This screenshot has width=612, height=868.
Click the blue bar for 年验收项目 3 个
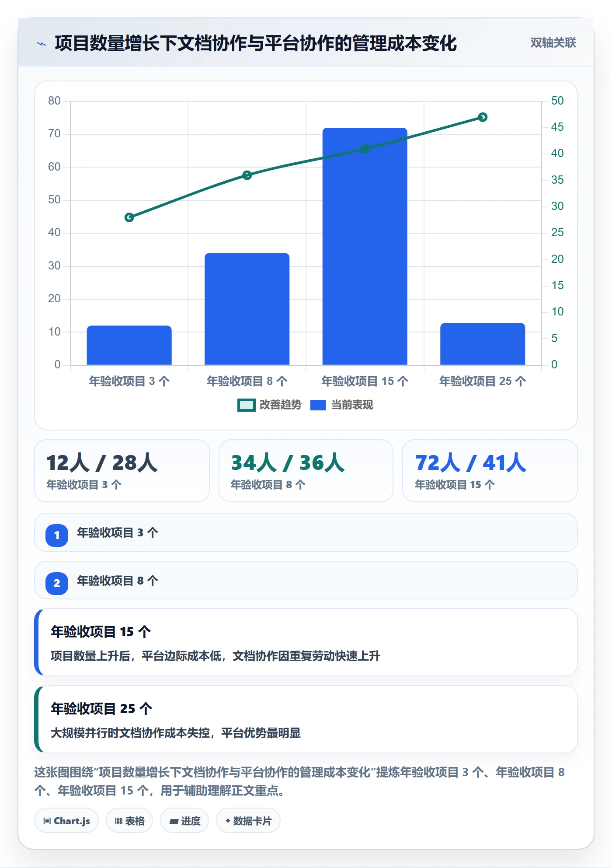[129, 345]
